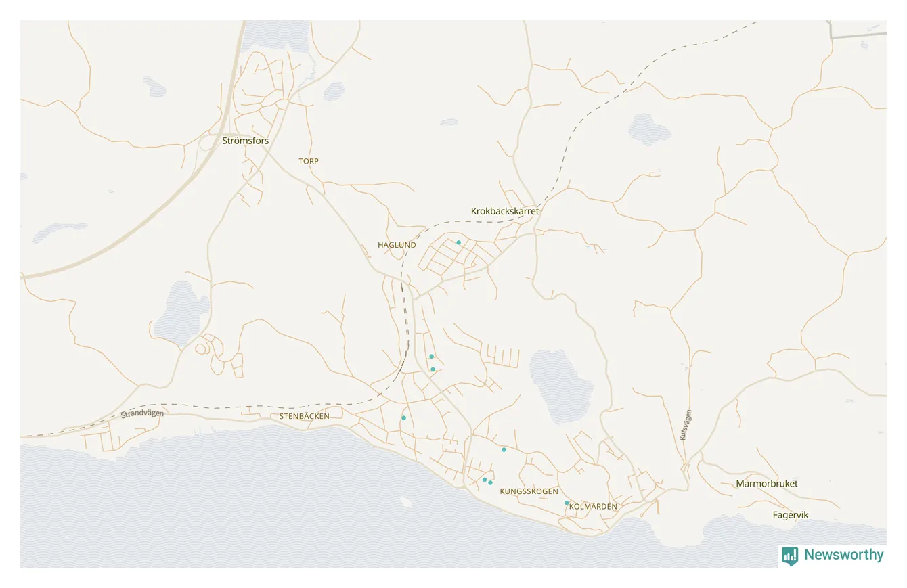Select the Krokbäckskärret place label
907x588 pixels.
505,211
